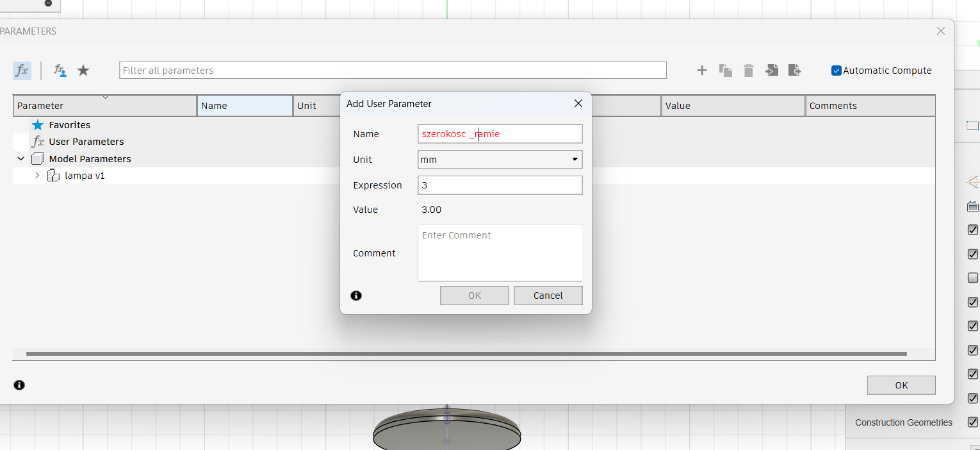This screenshot has height=450, width=980.
Task: Click the fx icon beside User Parameters
Action: coord(38,142)
